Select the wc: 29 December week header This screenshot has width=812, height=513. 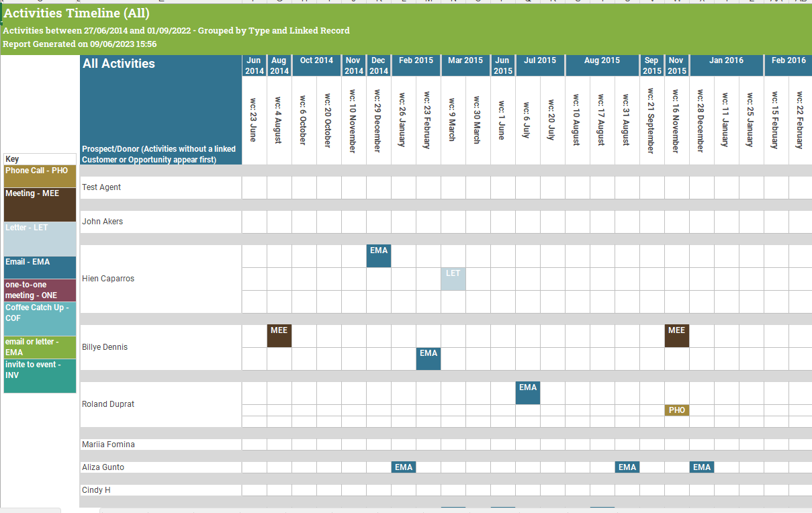379,121
